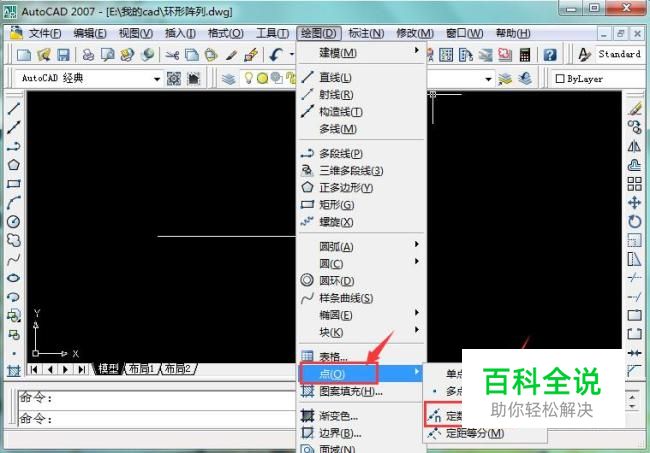Expand the 椭圆(E) submenu
The image size is (650, 453).
coord(361,315)
